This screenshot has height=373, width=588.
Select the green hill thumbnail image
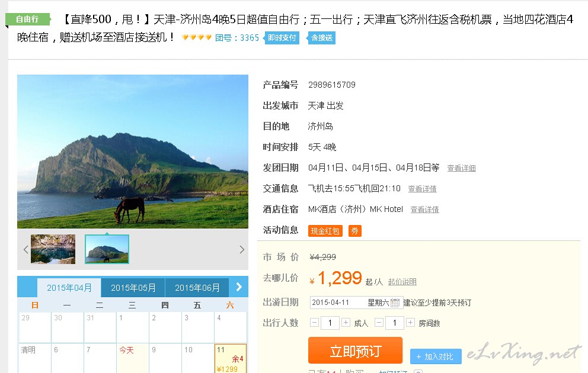[x=107, y=249]
